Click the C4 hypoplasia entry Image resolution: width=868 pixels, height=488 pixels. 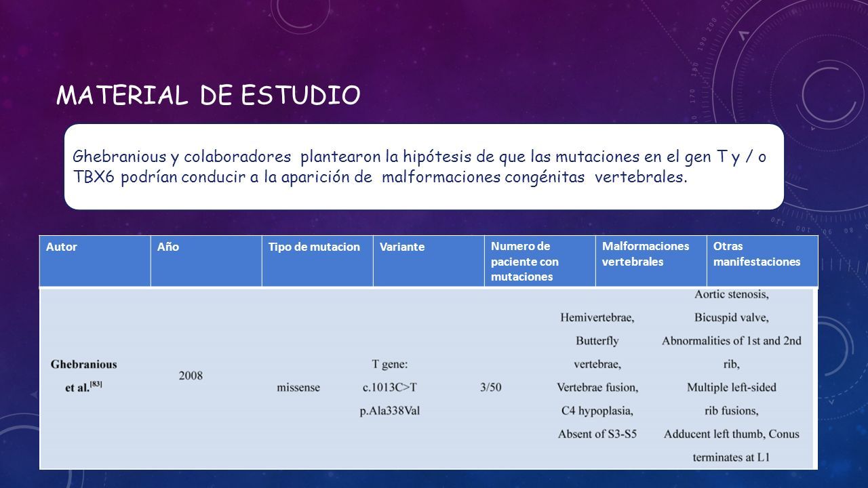coord(597,411)
